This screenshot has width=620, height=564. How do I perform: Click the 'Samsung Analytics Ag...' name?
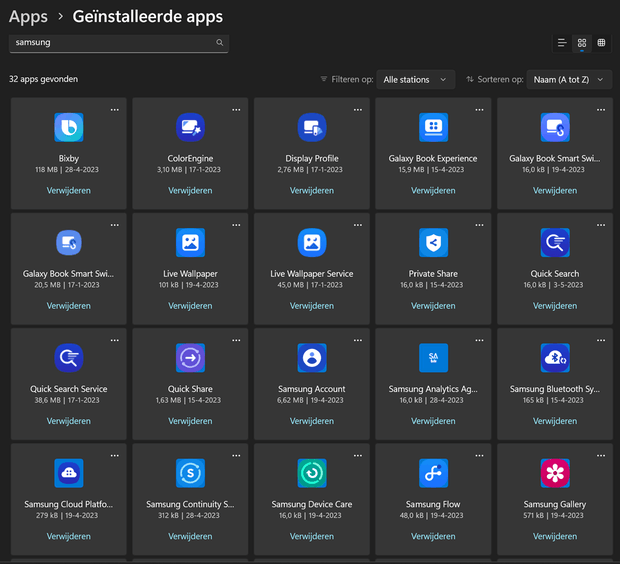433,389
